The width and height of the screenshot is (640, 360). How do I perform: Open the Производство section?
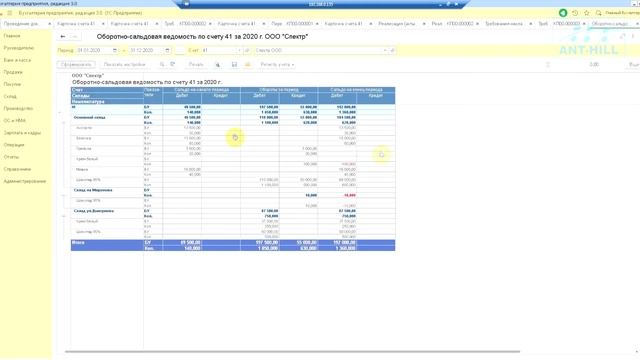[x=18, y=109]
